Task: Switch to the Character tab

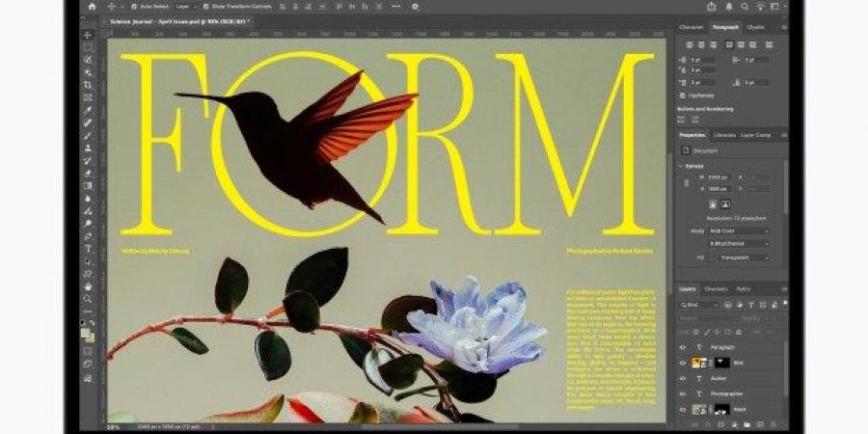Action: click(692, 27)
